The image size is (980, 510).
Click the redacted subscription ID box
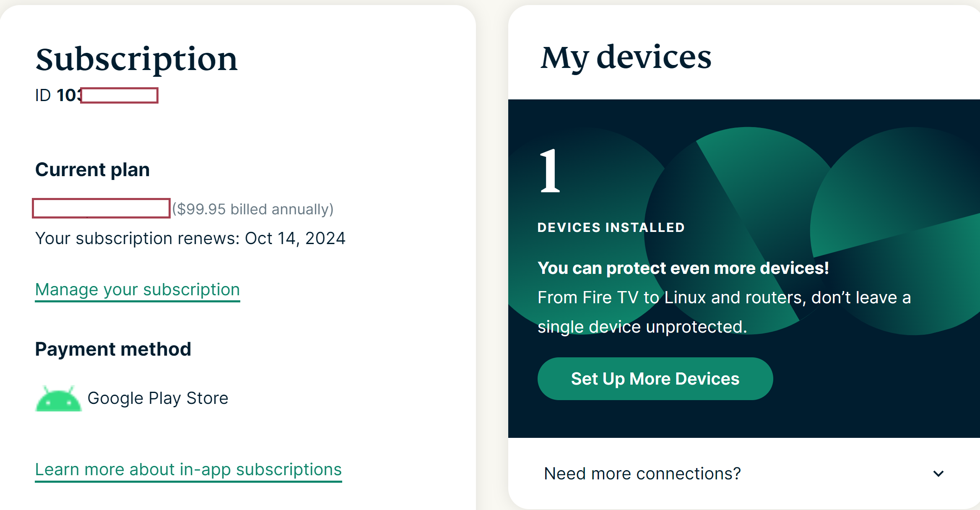pos(119,95)
